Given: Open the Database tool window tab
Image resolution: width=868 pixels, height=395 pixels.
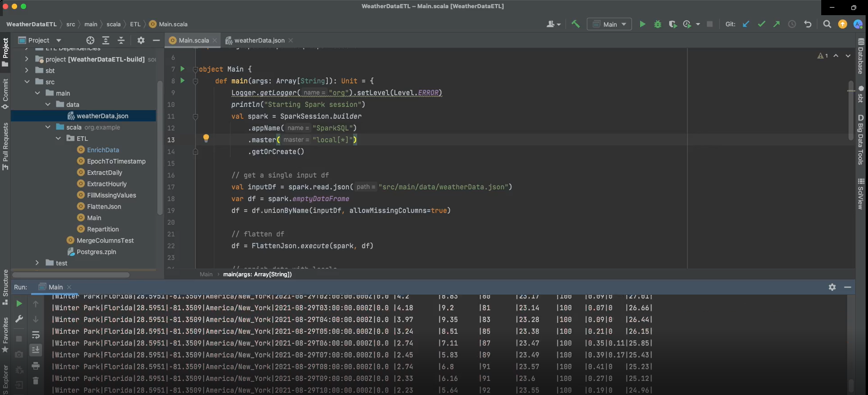Looking at the screenshot, I should click(861, 57).
